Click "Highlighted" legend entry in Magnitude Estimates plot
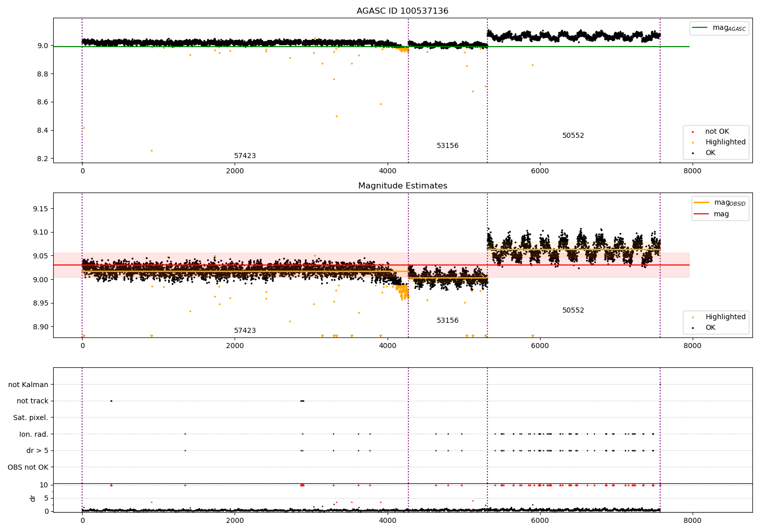The height and width of the screenshot is (532, 760). click(x=725, y=317)
